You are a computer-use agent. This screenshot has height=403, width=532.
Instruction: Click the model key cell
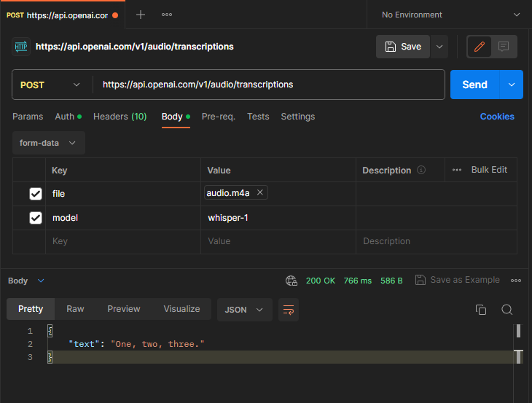[123, 218]
